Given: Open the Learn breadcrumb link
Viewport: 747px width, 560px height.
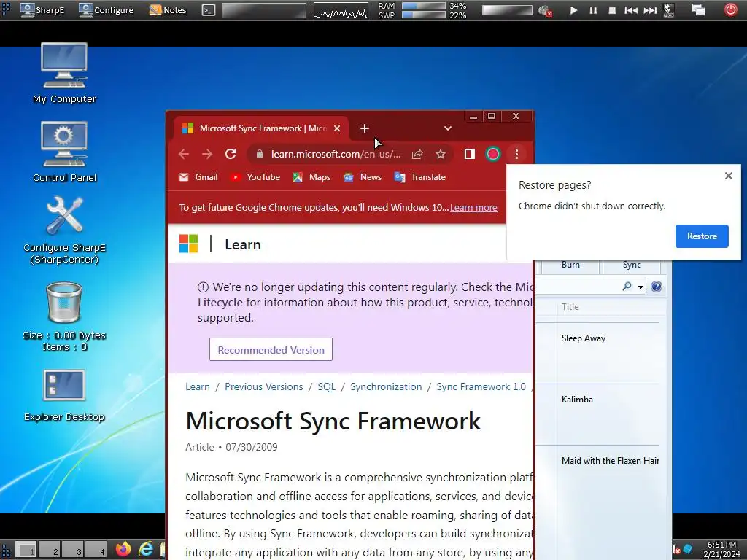Looking at the screenshot, I should pos(198,386).
